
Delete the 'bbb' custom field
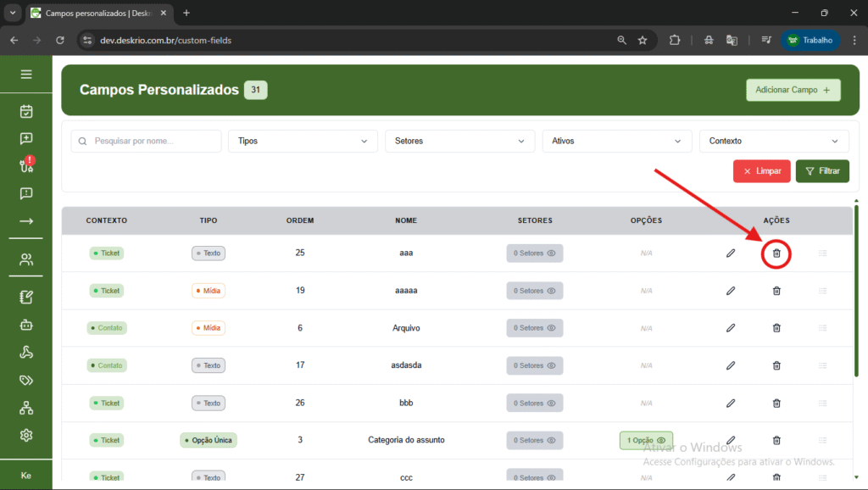[776, 403]
